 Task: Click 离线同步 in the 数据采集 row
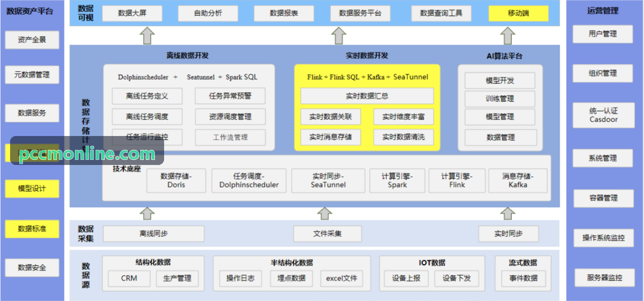pyautogui.click(x=154, y=234)
